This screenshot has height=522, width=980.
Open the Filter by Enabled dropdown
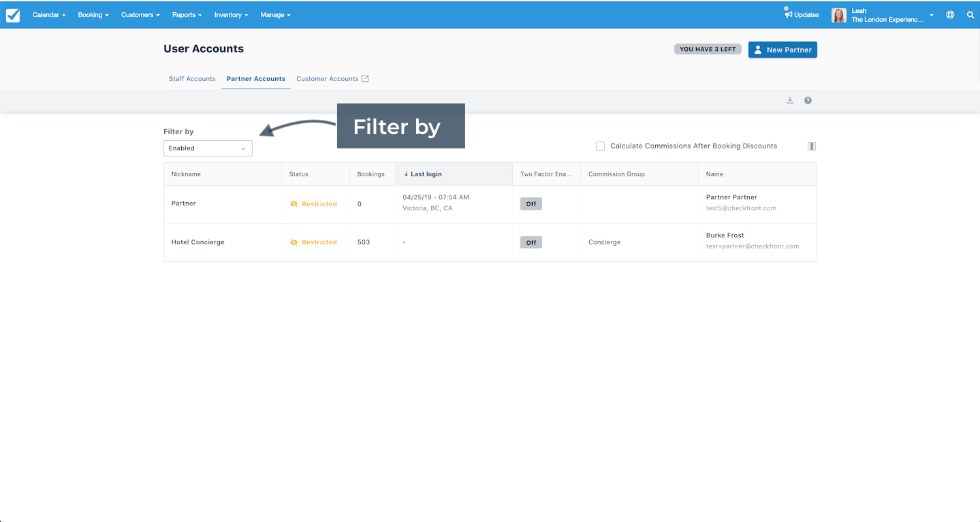coord(208,148)
